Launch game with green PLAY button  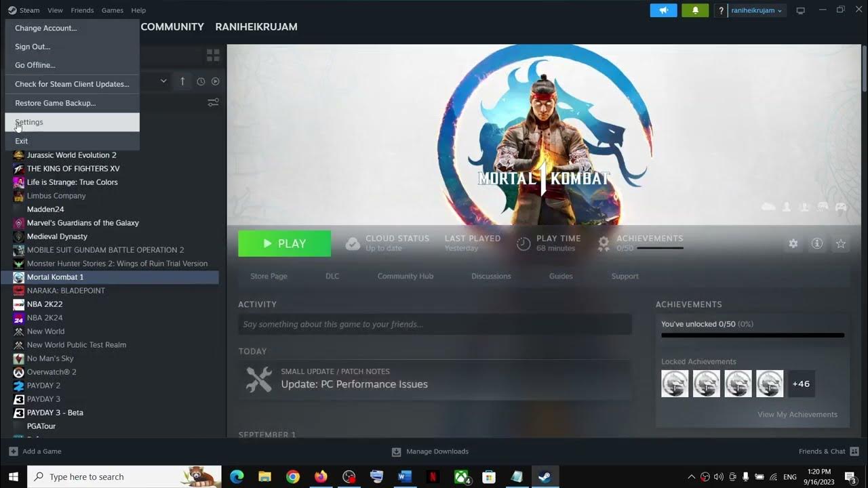[285, 243]
